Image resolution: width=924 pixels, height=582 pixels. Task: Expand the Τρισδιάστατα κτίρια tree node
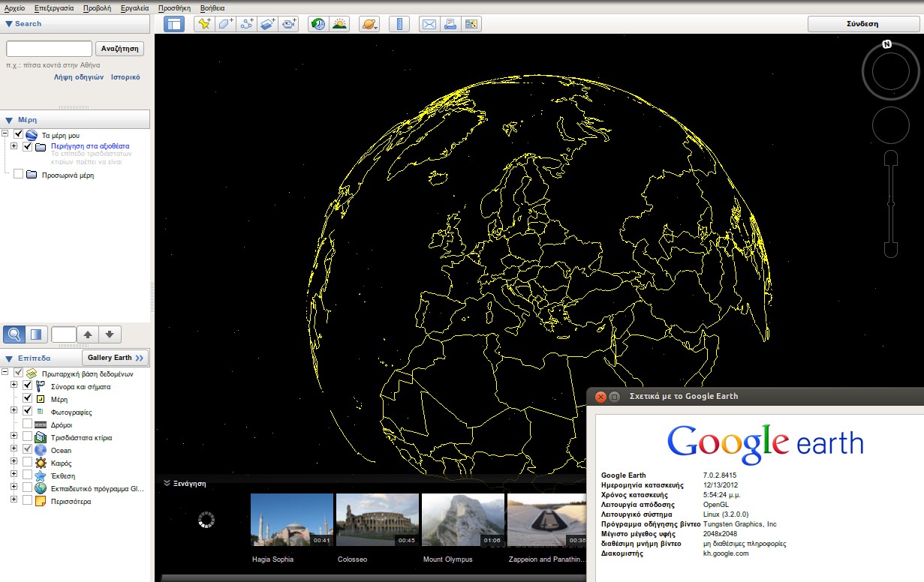point(14,437)
